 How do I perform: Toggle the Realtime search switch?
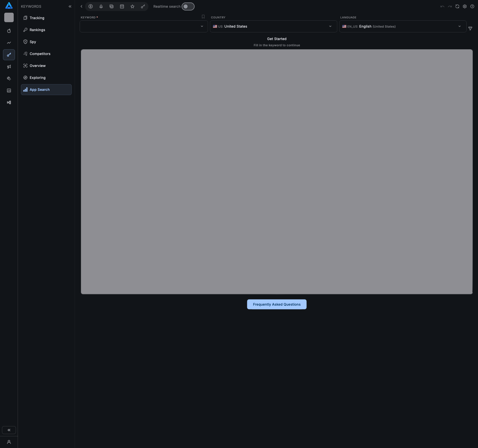pyautogui.click(x=188, y=6)
